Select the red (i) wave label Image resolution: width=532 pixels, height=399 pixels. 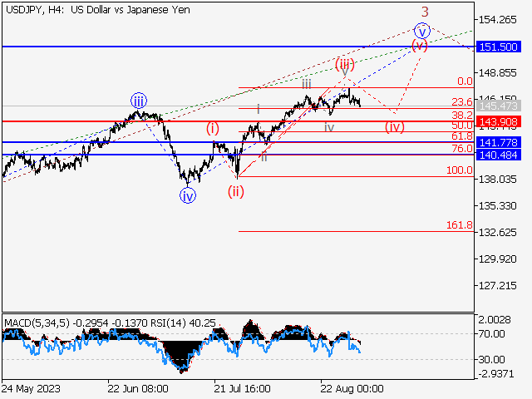(213, 129)
